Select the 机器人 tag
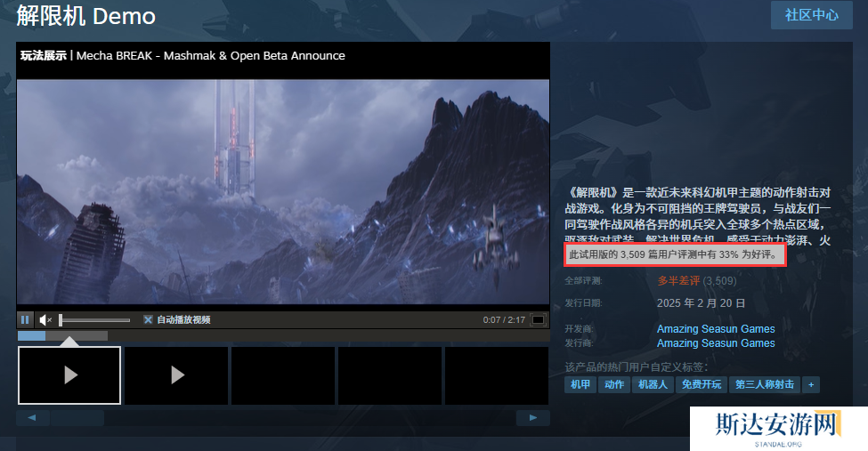This screenshot has height=451, width=868. [x=652, y=384]
